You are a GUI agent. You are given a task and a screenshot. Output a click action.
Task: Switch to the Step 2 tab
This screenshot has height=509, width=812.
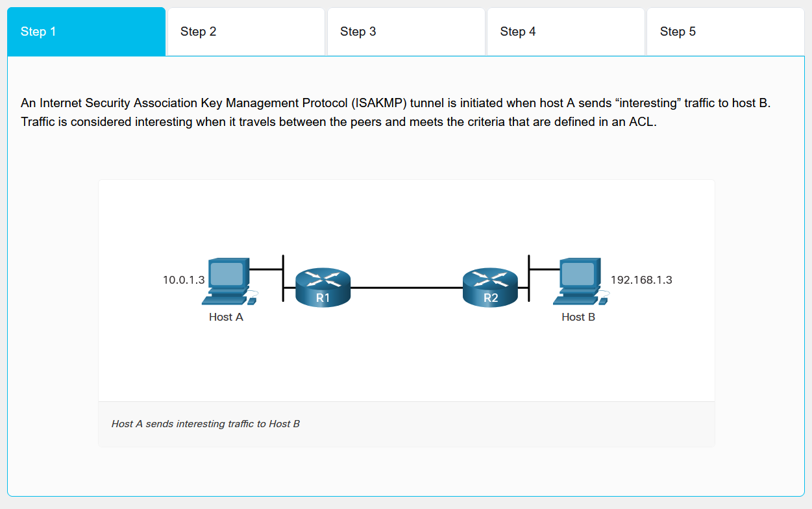[x=246, y=32]
